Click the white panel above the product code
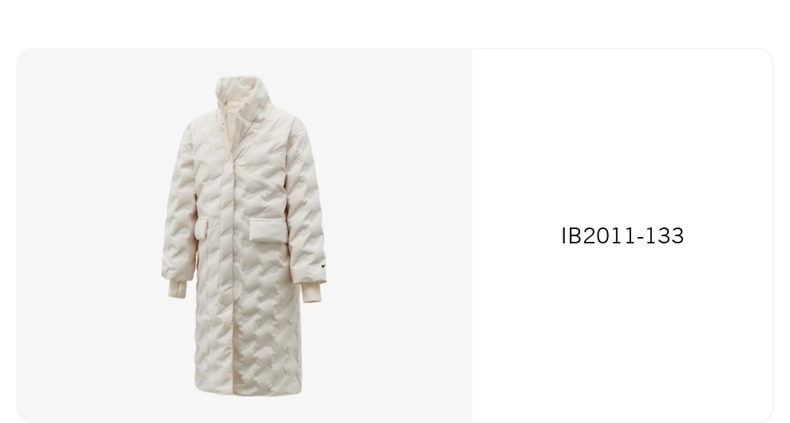 tap(622, 136)
